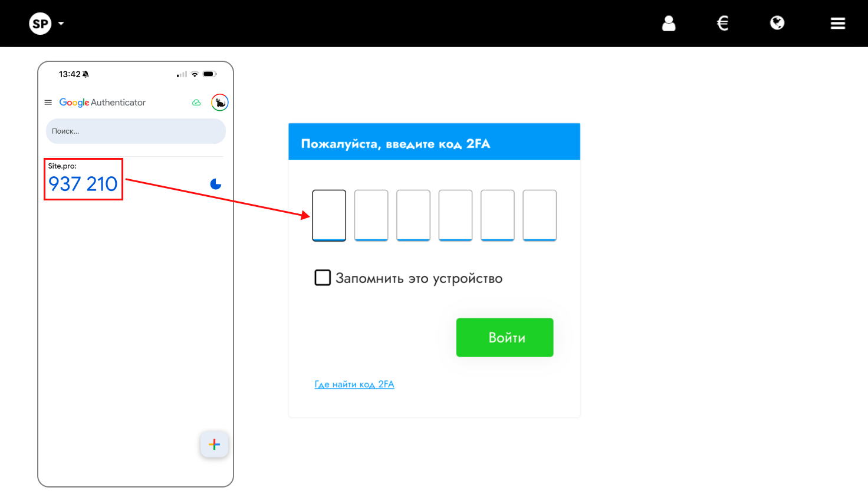Open the user account icon
This screenshot has width=868, height=504.
tap(669, 23)
